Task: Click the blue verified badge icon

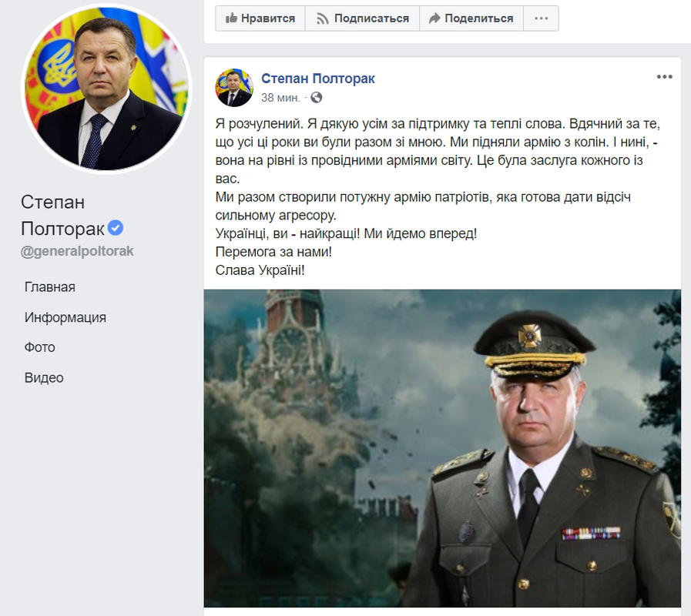Action: [x=116, y=228]
